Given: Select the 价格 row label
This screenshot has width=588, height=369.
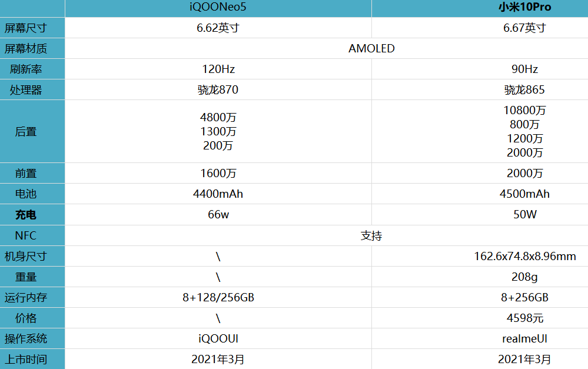Looking at the screenshot, I should click(25, 318).
